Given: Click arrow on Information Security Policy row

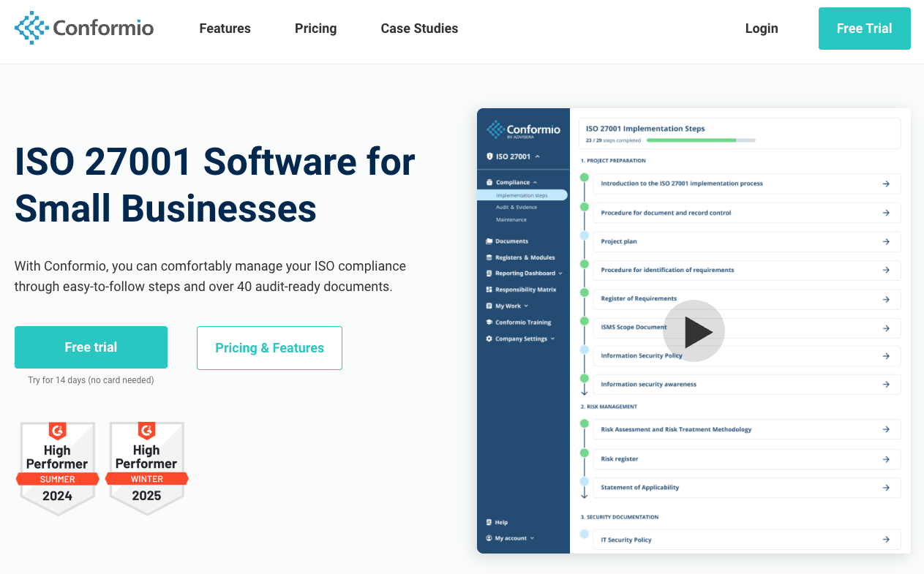Looking at the screenshot, I should click(x=886, y=356).
